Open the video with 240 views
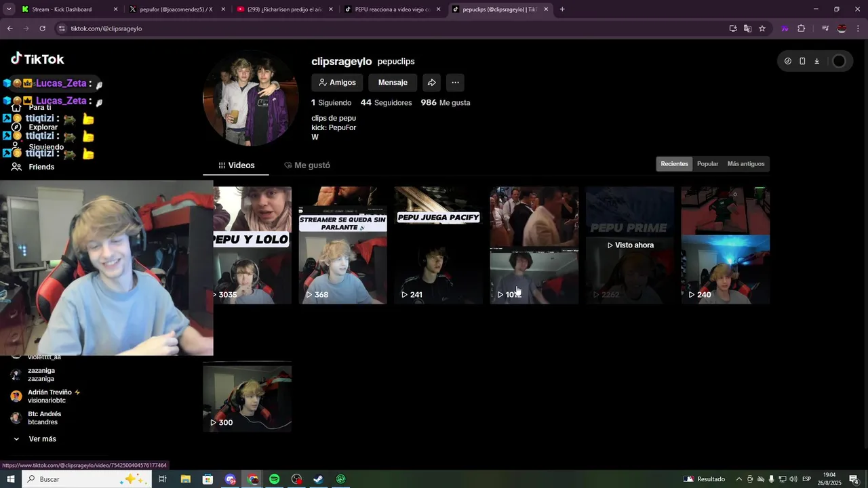868x488 pixels. (725, 245)
